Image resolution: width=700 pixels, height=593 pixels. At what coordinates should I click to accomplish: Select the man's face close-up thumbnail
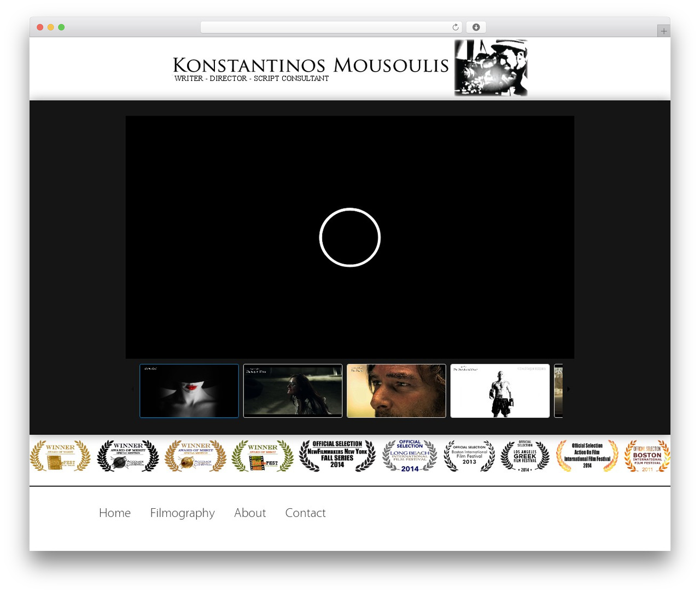(396, 391)
